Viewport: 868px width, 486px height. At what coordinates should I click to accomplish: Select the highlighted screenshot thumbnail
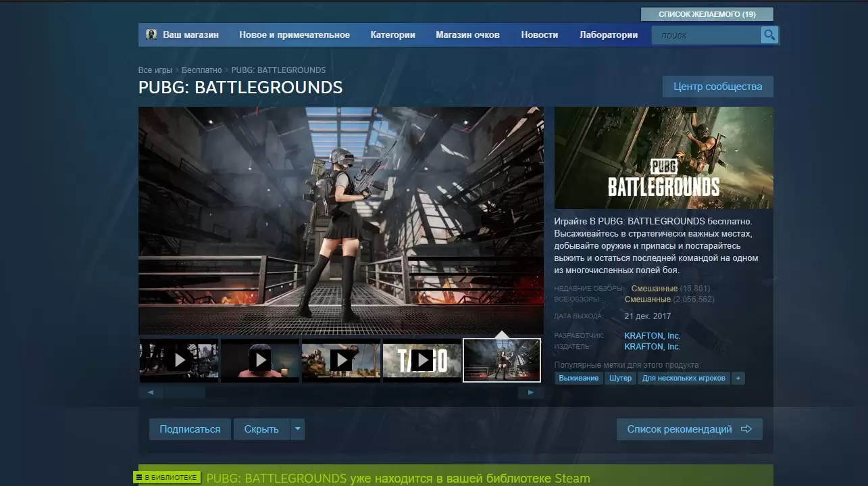[502, 360]
